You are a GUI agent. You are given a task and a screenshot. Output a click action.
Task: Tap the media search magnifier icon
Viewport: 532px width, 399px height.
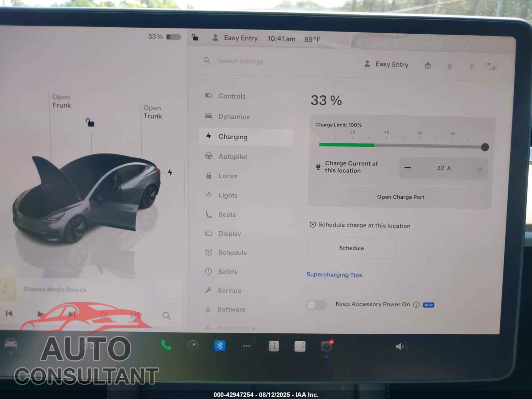pos(166,316)
